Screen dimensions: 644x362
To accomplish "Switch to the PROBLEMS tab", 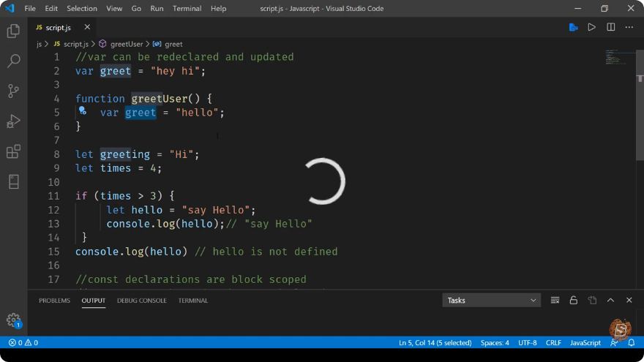I will coord(55,301).
